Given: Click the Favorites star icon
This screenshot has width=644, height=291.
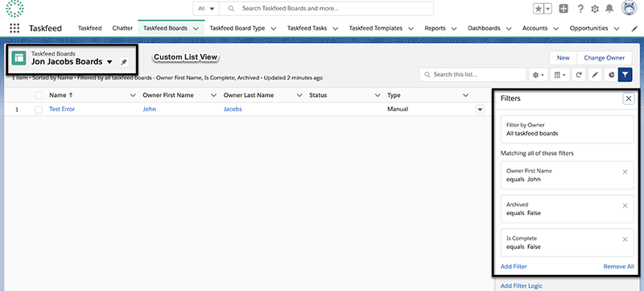Looking at the screenshot, I should [x=538, y=9].
